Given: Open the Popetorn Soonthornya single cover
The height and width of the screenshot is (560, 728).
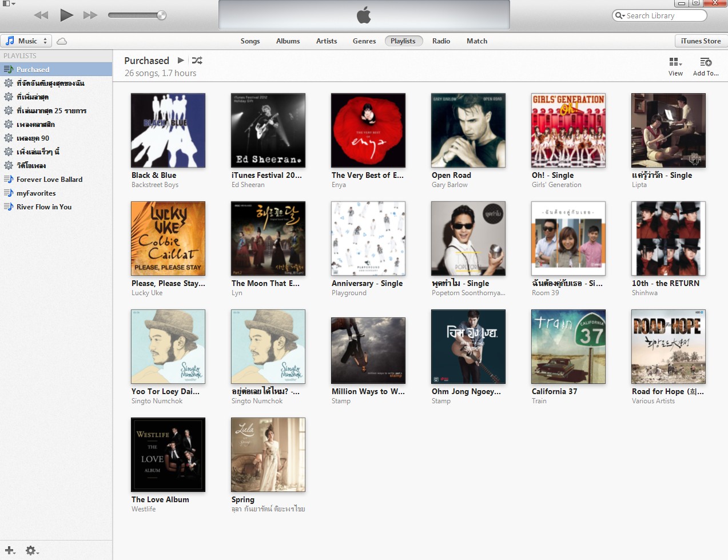Looking at the screenshot, I should click(468, 239).
